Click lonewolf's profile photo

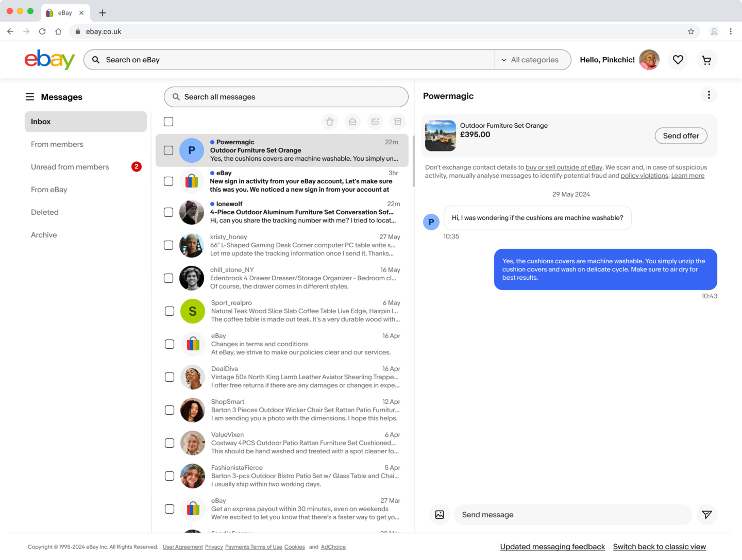pos(192,212)
